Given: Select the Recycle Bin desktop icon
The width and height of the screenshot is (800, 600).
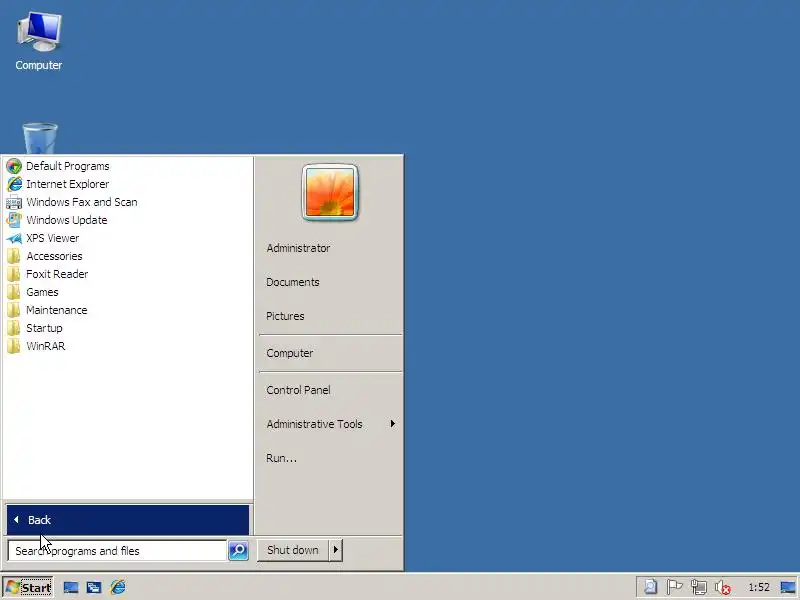Looking at the screenshot, I should 40,138.
